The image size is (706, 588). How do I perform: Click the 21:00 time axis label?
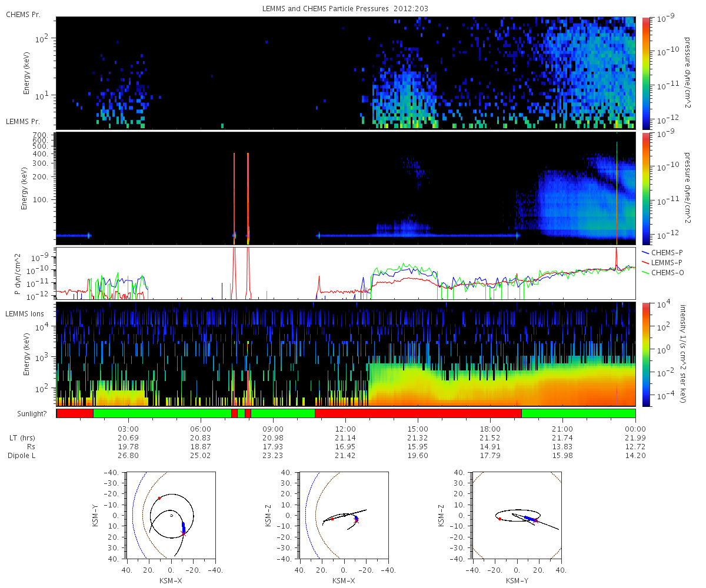tap(562, 429)
